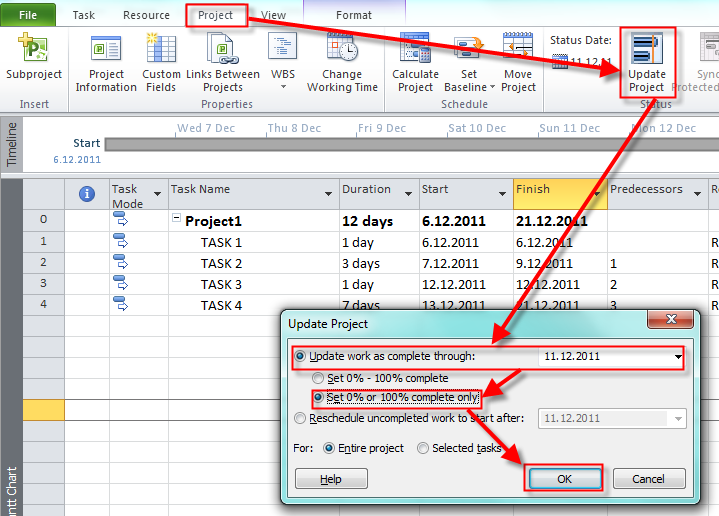
Task: Expand the WBS dropdown menu
Action: coord(283,86)
